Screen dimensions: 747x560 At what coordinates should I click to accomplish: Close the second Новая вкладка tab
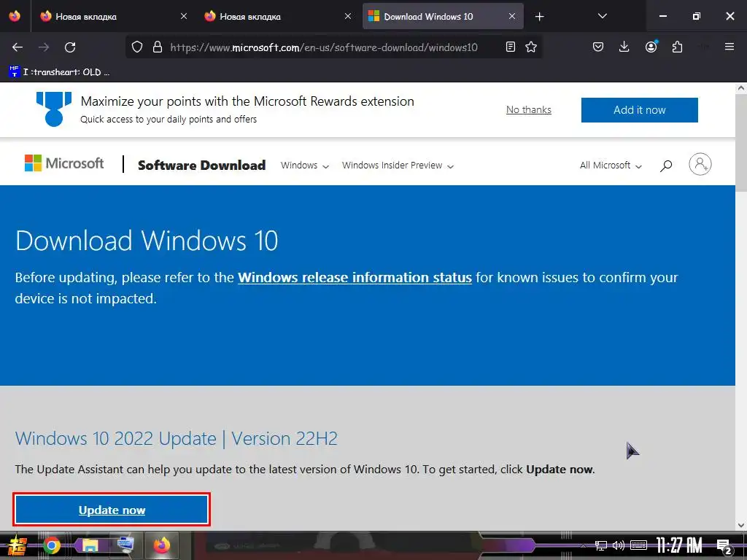[348, 16]
